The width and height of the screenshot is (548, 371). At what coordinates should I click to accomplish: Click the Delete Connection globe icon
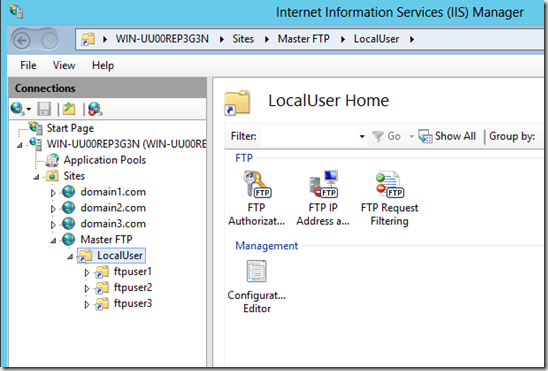[95, 109]
